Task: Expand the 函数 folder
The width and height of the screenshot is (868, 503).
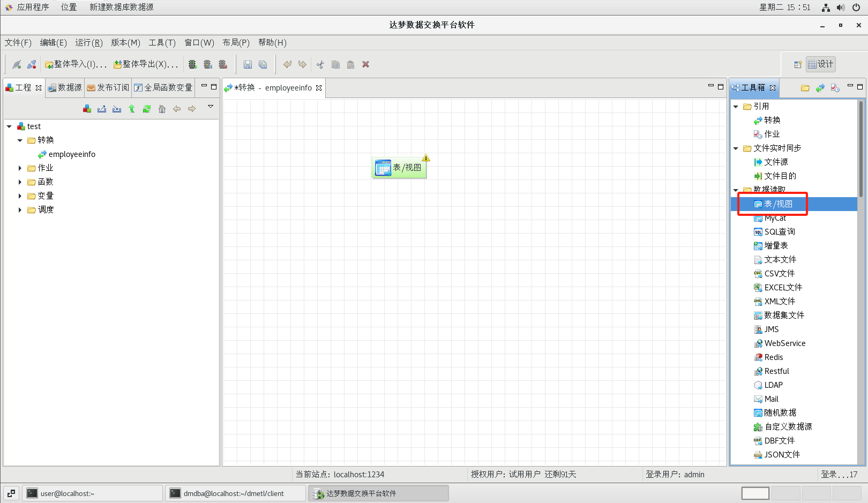Action: [x=20, y=182]
